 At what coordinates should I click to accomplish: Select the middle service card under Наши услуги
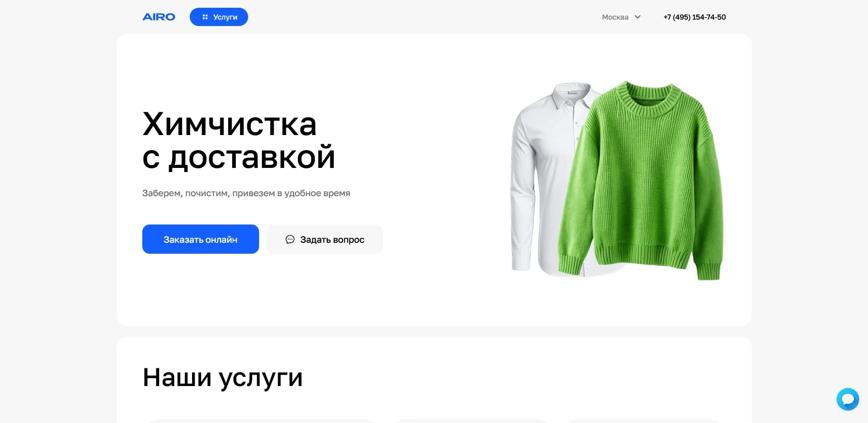(470, 421)
